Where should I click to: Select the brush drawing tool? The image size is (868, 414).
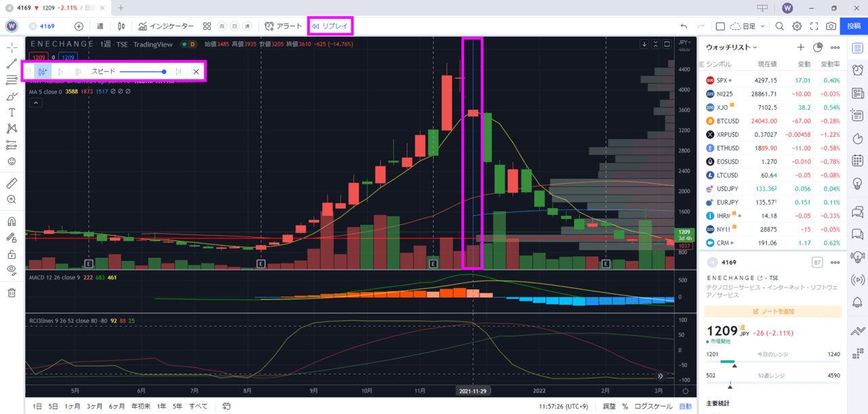click(x=12, y=96)
